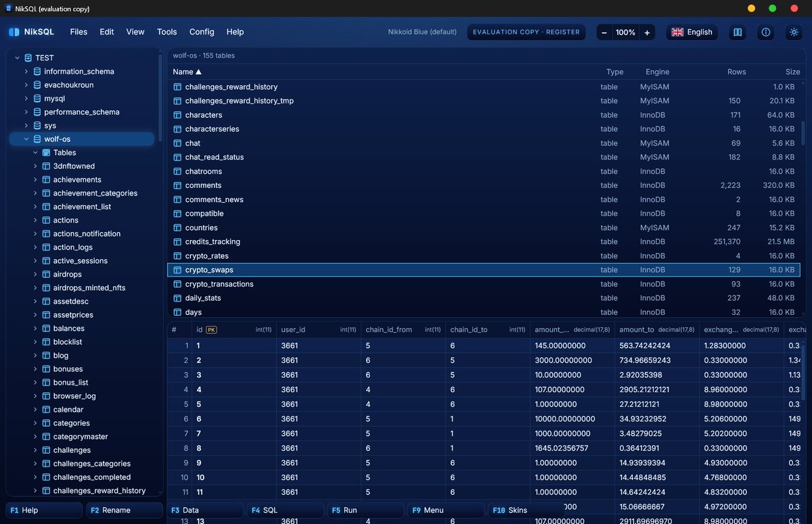The width and height of the screenshot is (812, 524).
Task: Select active_sessions in the tree
Action: pos(81,261)
